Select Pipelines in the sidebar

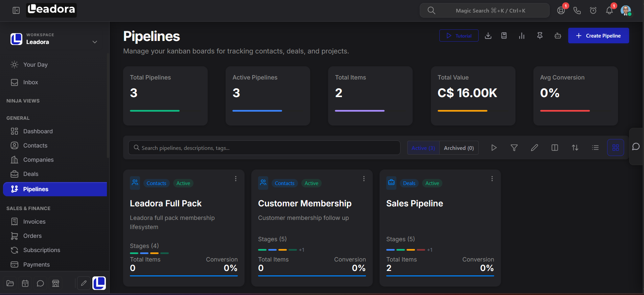pyautogui.click(x=55, y=189)
